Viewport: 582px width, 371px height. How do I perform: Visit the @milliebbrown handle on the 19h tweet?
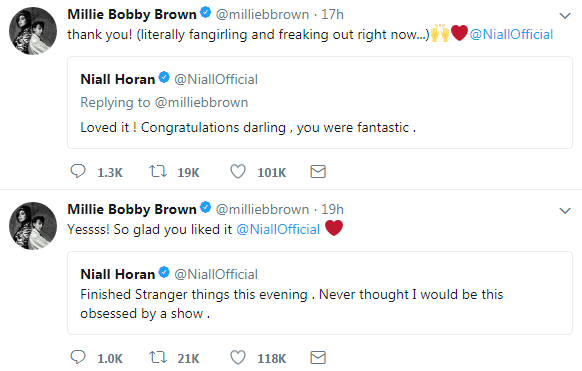click(262, 210)
